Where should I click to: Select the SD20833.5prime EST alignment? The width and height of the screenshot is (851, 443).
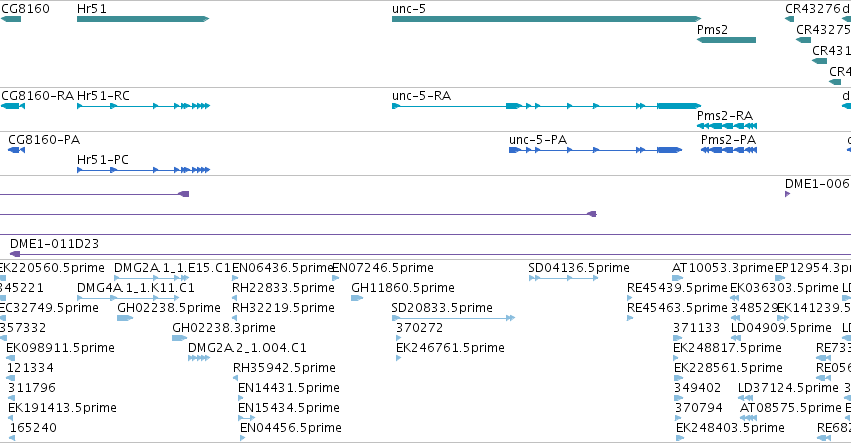pos(453,318)
